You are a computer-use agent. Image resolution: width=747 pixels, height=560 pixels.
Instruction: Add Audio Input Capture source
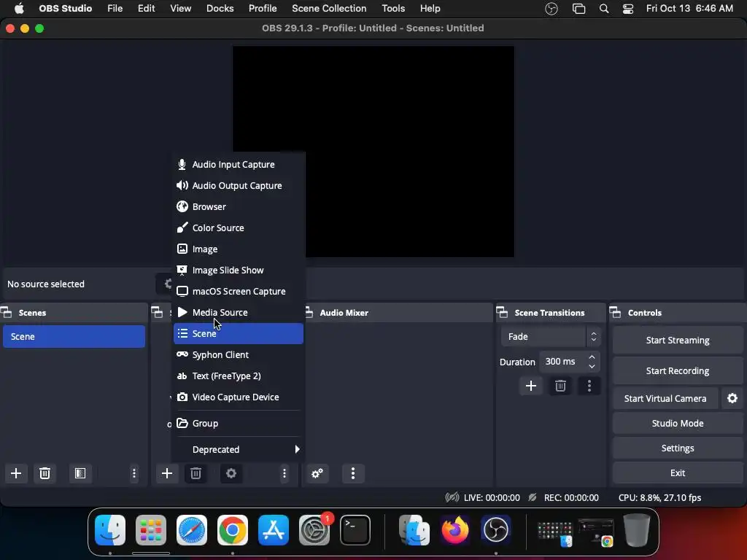point(239,164)
